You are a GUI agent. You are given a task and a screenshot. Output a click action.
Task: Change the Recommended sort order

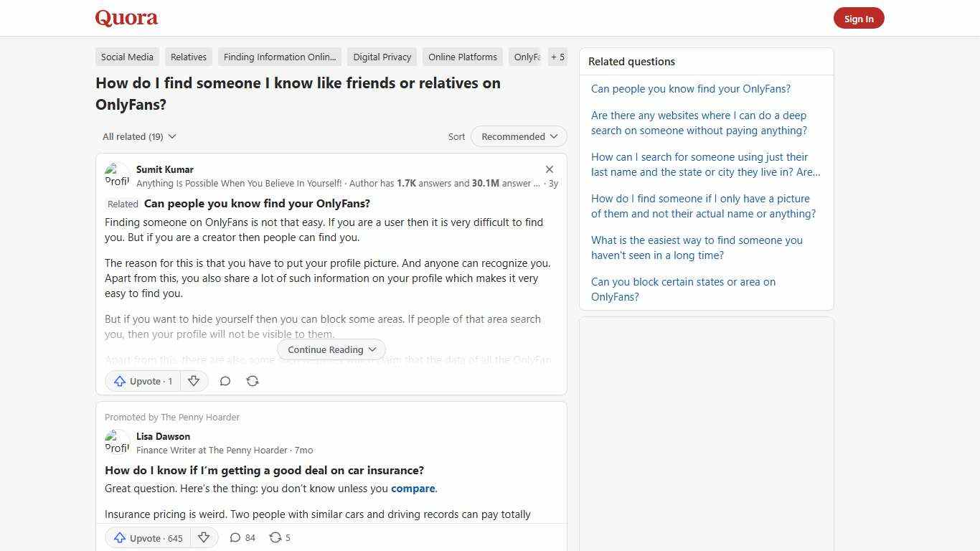tap(518, 136)
